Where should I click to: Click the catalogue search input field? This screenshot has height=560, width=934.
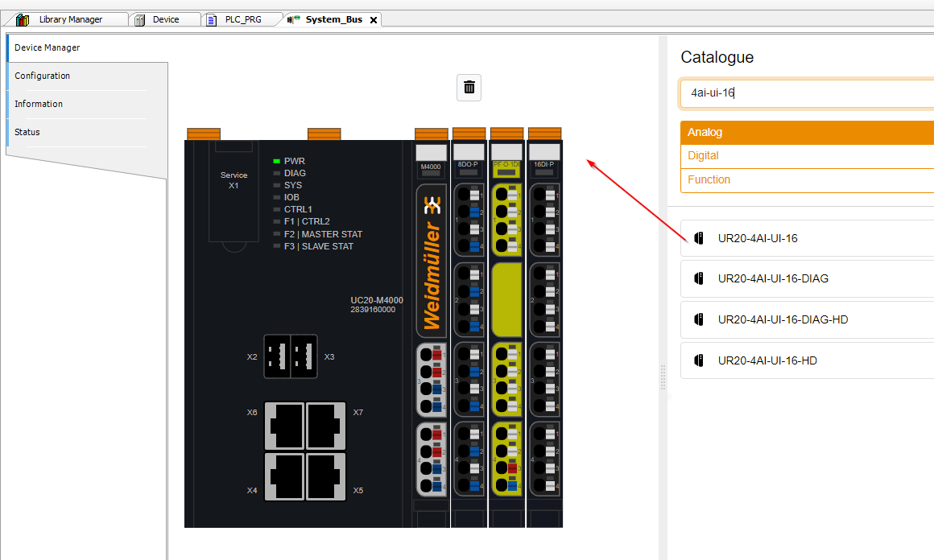pyautogui.click(x=807, y=93)
